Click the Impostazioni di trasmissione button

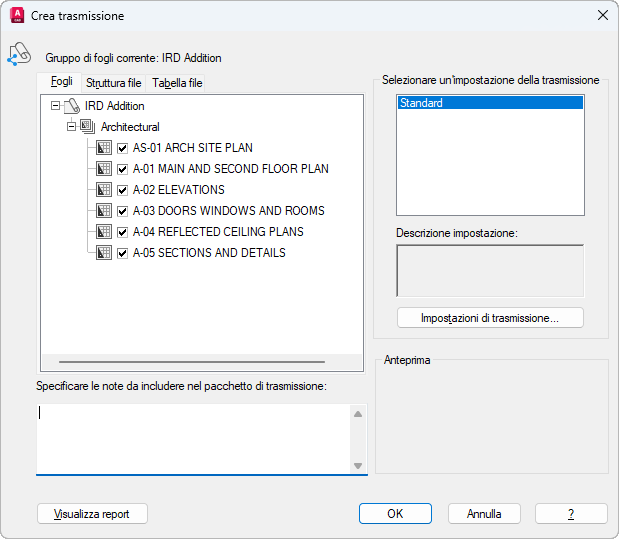click(490, 318)
